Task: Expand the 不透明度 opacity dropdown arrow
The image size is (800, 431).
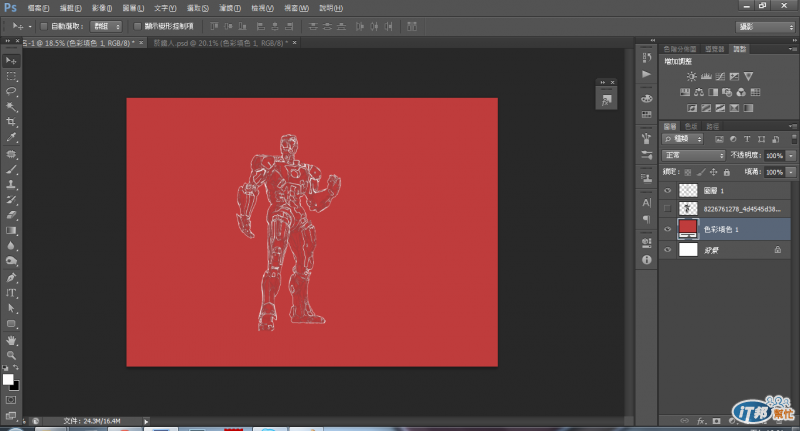Action: tap(791, 156)
